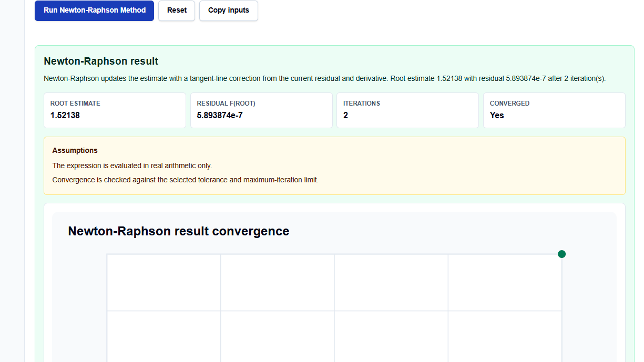Click the 'real arithmetic only' assumption line

point(132,166)
